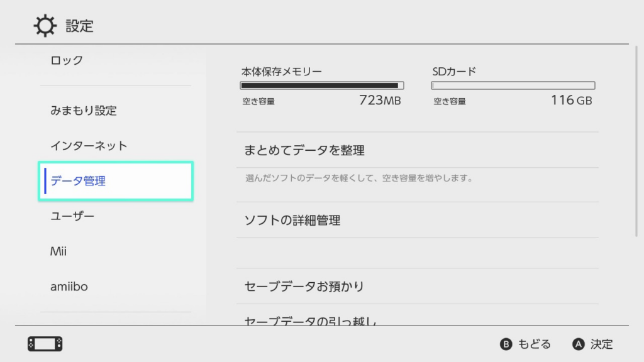Click the もどる back label

[x=533, y=344]
